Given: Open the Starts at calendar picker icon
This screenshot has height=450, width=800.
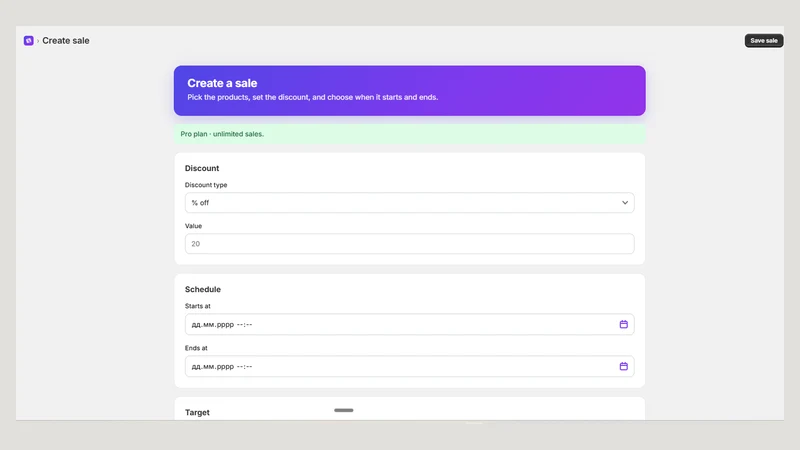Looking at the screenshot, I should click(623, 324).
